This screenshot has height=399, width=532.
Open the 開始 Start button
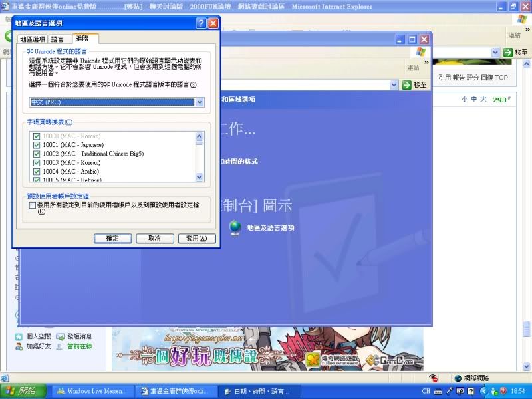[x=23, y=391]
